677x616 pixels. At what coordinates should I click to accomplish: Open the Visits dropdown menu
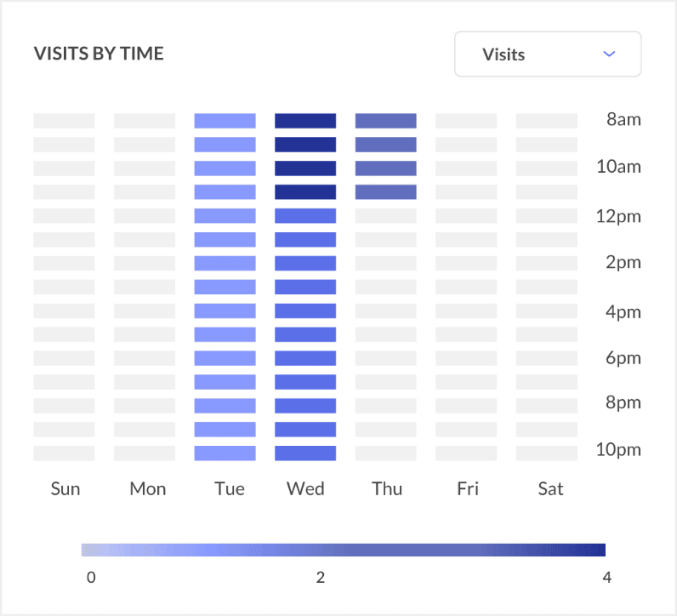[548, 54]
